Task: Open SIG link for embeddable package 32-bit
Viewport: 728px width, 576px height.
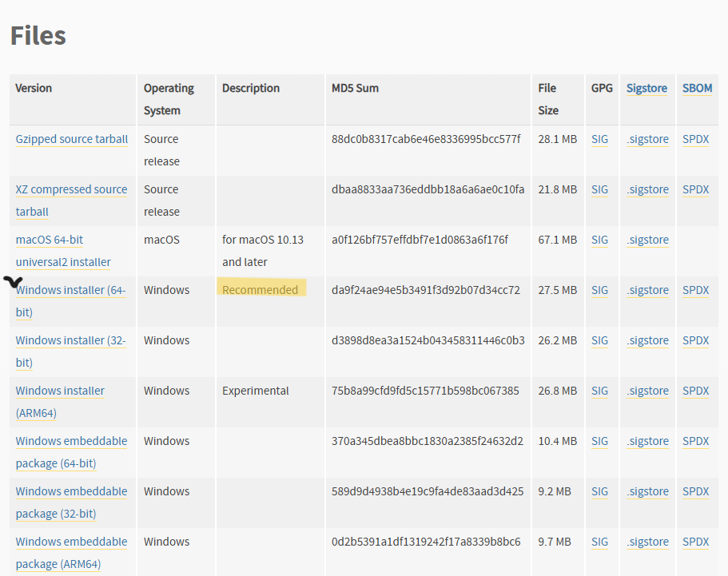Action: click(599, 491)
